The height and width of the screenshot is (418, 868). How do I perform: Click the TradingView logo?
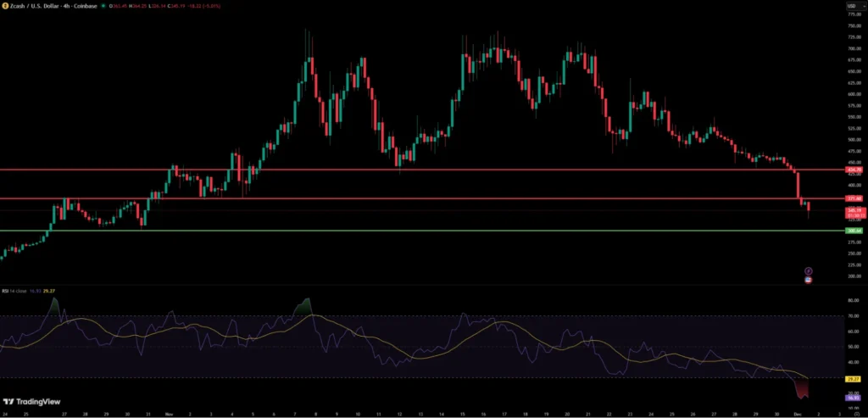(33, 402)
